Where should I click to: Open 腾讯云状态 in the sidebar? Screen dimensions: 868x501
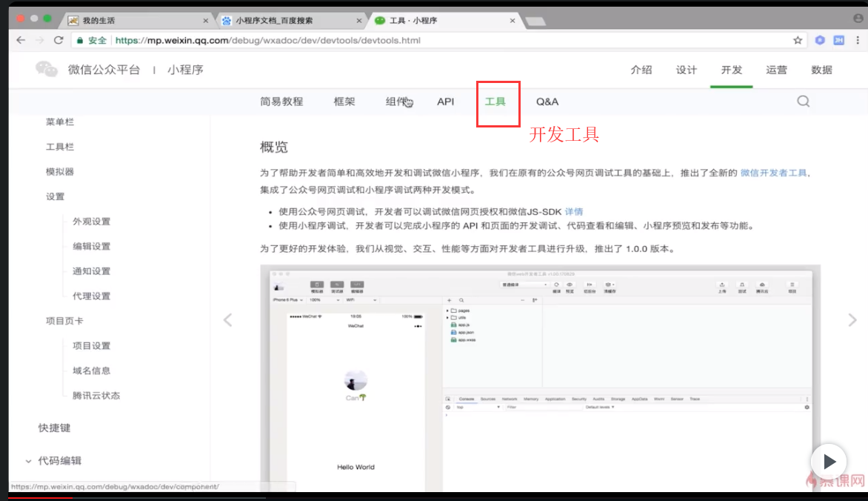coord(96,396)
